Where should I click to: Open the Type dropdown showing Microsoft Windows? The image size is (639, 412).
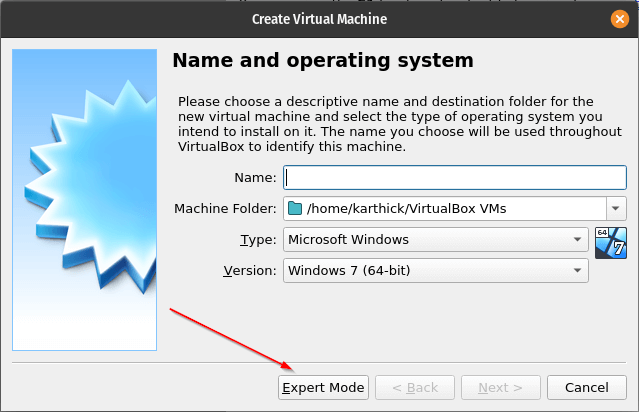436,239
